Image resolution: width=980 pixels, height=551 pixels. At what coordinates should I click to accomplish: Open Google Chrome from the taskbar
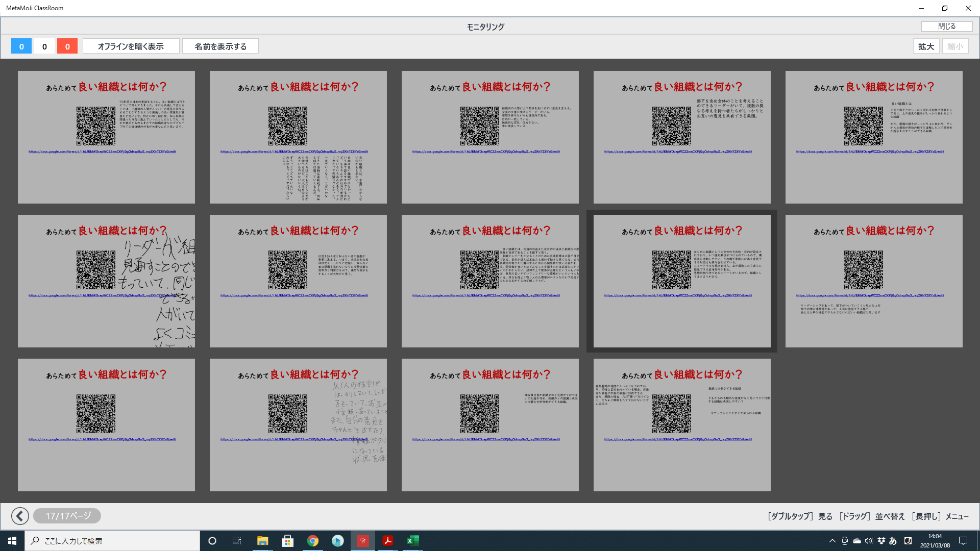[x=312, y=541]
